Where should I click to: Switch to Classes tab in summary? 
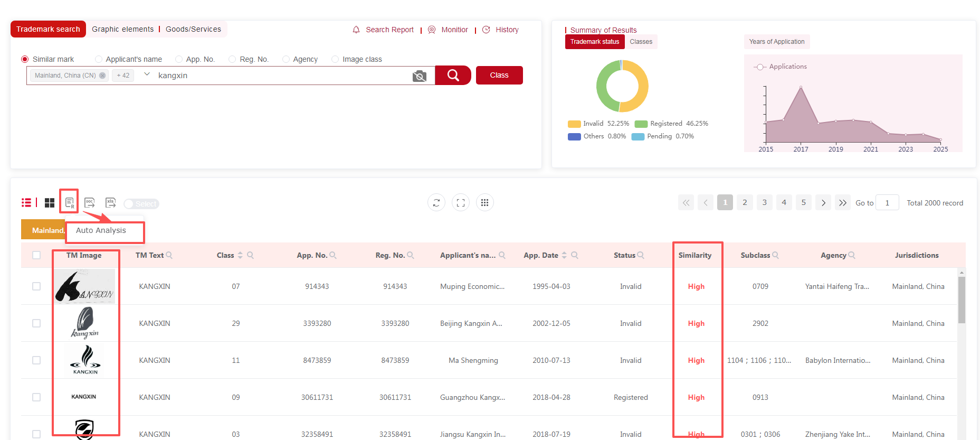[x=641, y=42]
